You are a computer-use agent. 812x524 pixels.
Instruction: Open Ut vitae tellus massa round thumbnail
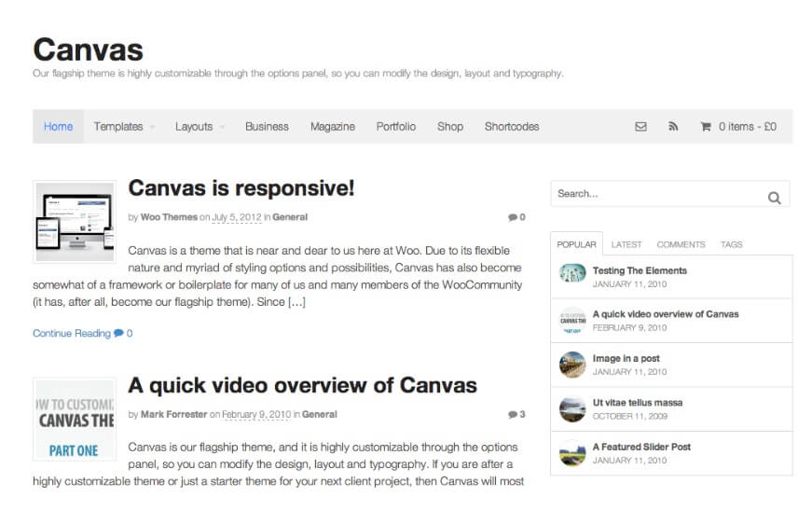pos(572,409)
